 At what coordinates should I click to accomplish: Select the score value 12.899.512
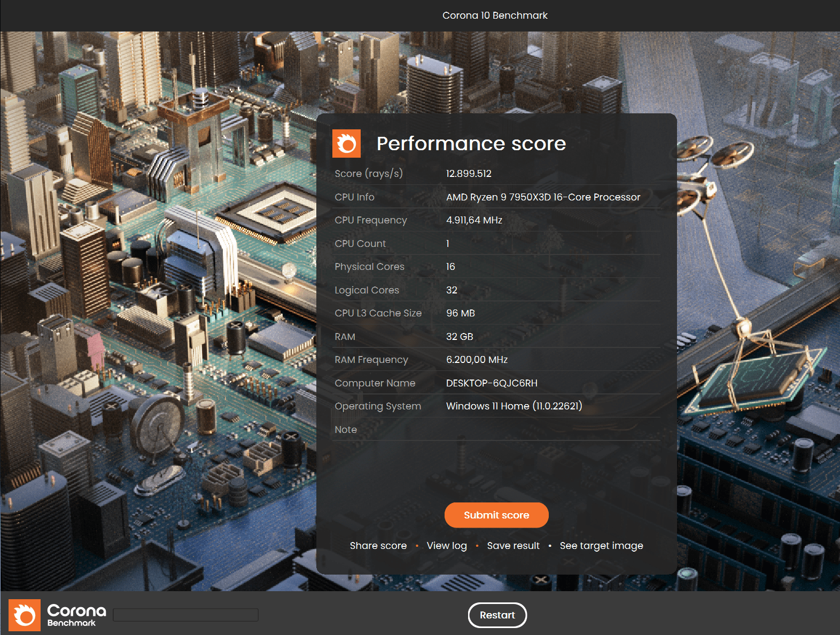[x=469, y=174]
